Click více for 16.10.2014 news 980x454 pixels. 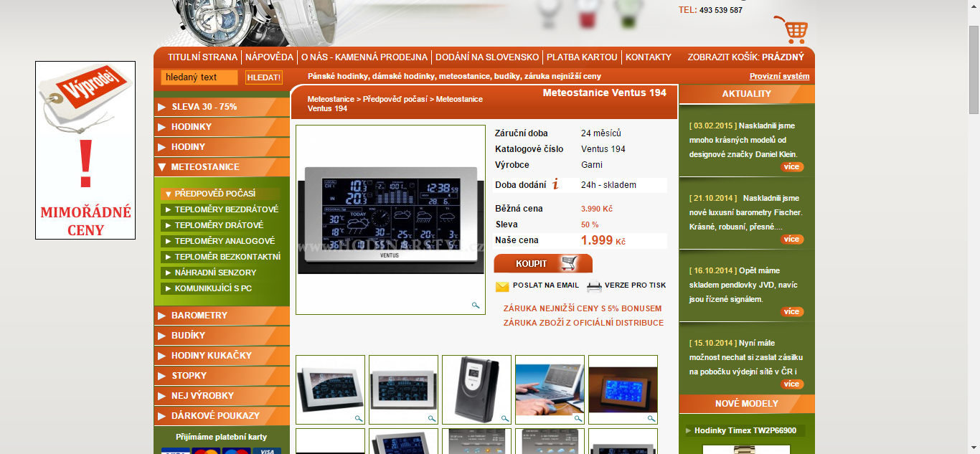tap(792, 312)
